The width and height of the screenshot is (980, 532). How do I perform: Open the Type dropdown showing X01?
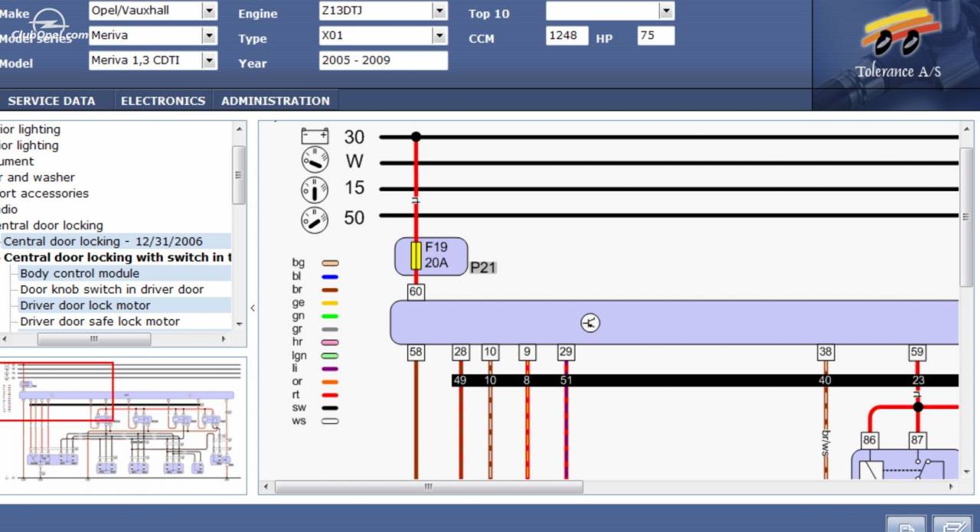439,35
